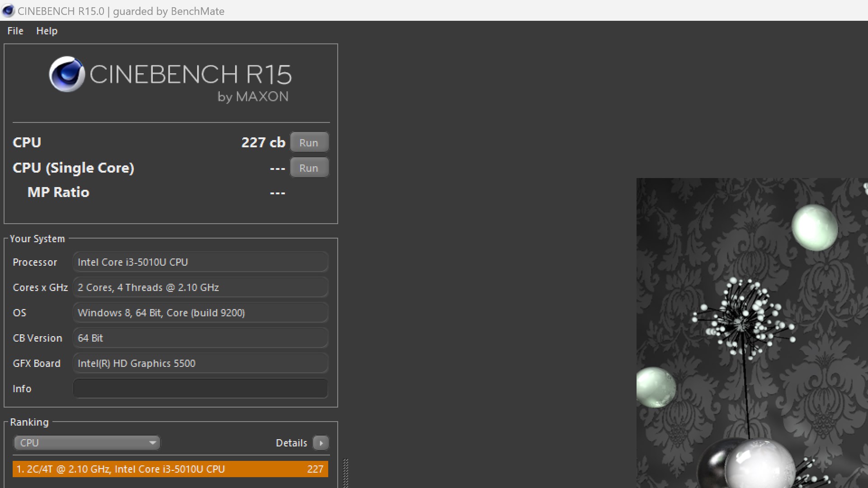Click the Cinebench R15 logo sphere

coord(66,74)
